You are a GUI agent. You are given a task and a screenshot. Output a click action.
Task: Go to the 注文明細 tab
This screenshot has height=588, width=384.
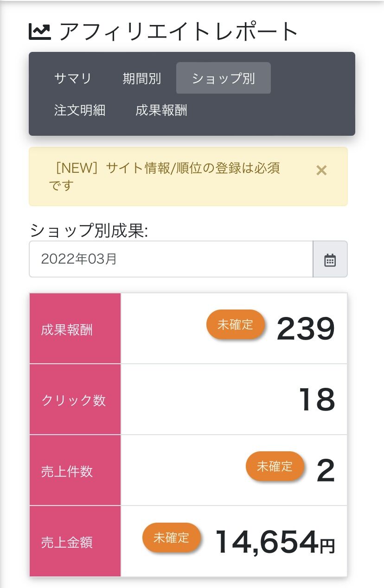pyautogui.click(x=80, y=110)
